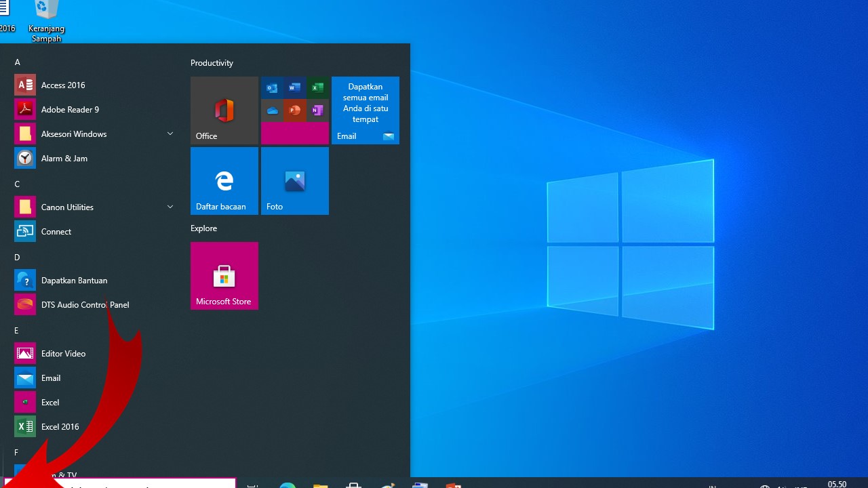
Task: Open the Email live tile
Action: (366, 110)
